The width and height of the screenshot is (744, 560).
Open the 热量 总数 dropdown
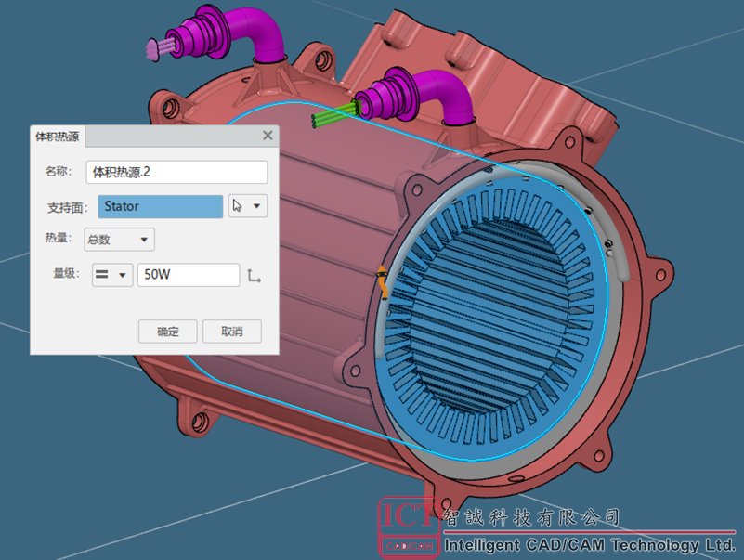[x=119, y=240]
